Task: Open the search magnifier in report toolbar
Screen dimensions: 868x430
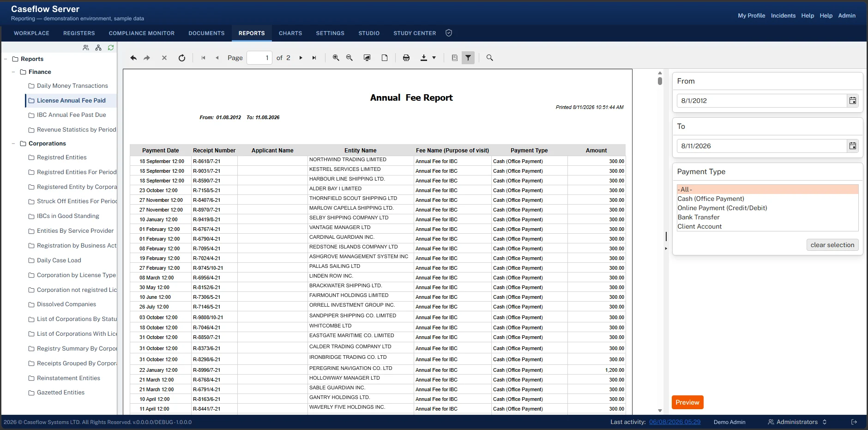Action: pos(490,58)
